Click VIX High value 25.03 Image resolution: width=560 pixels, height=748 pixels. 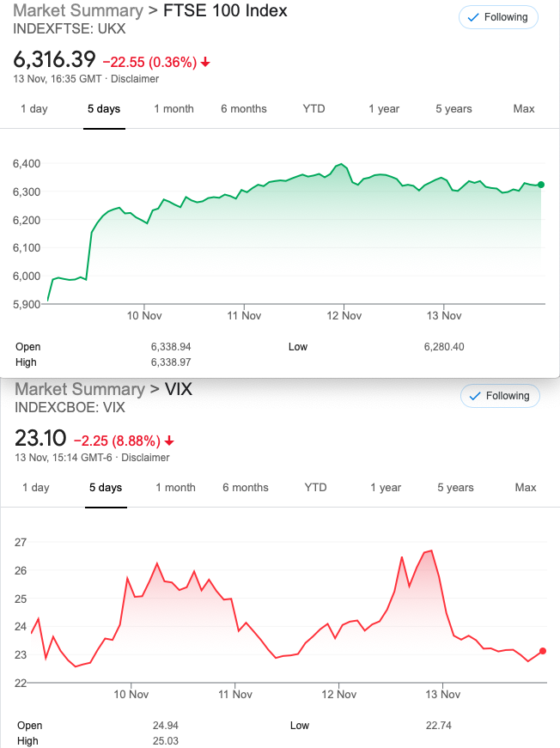click(166, 741)
